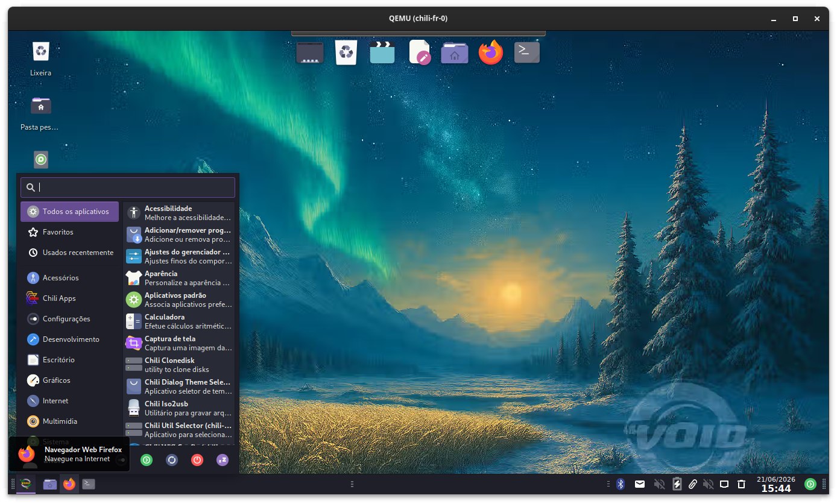The image size is (837, 504).
Task: Open Chili Dialog Theme Selector
Action: 178,386
